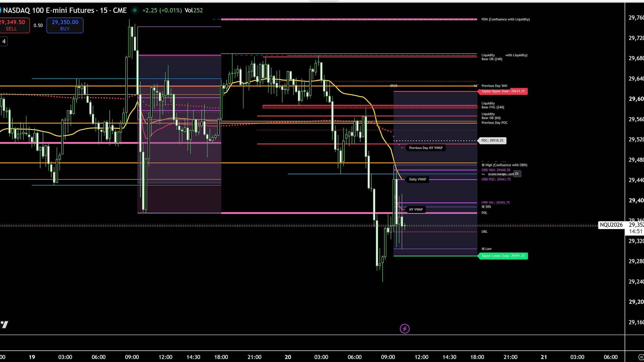
Task: Click the ORB VAH: 29460.50 label
Action: (496, 170)
